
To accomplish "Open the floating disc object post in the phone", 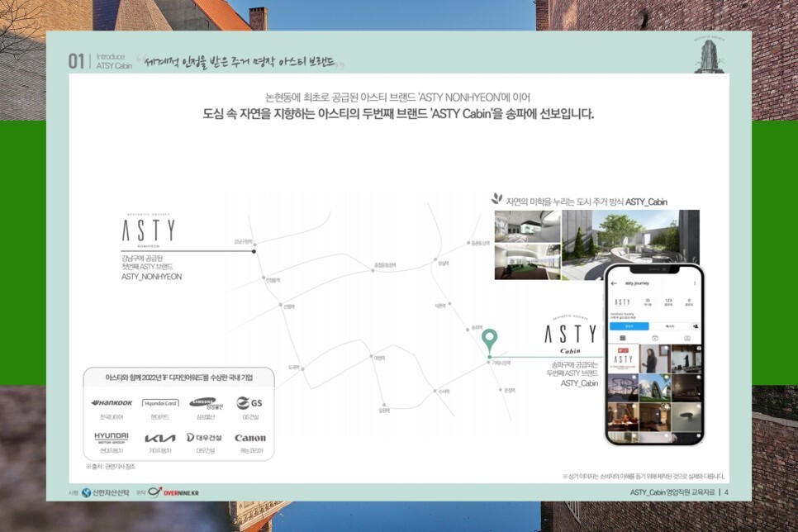I will (x=686, y=417).
